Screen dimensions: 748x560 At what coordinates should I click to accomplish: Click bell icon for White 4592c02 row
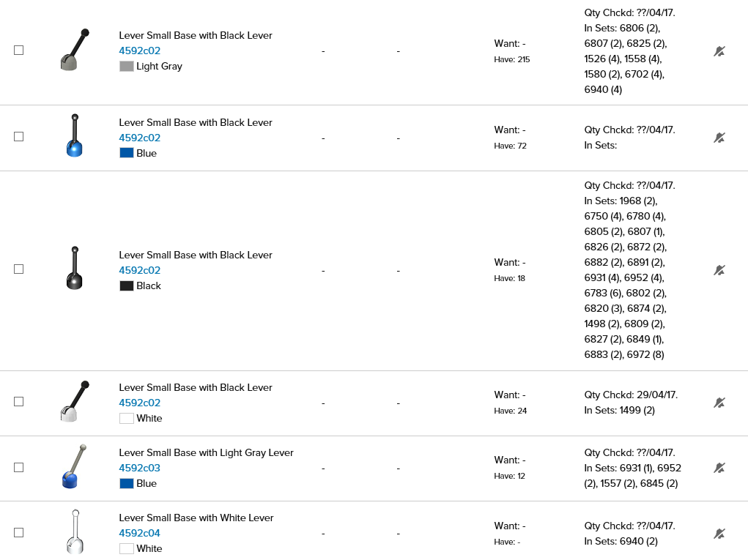(719, 403)
